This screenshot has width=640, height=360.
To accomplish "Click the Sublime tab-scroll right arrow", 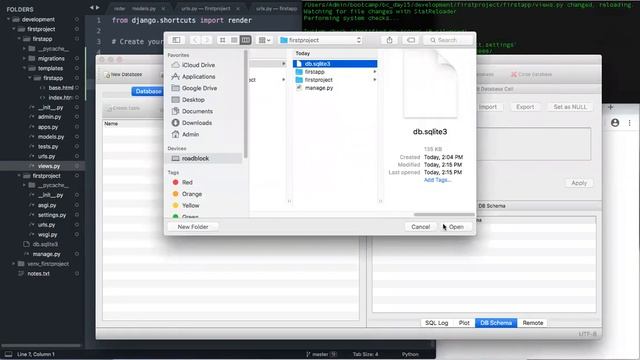I will pyautogui.click(x=97, y=7).
